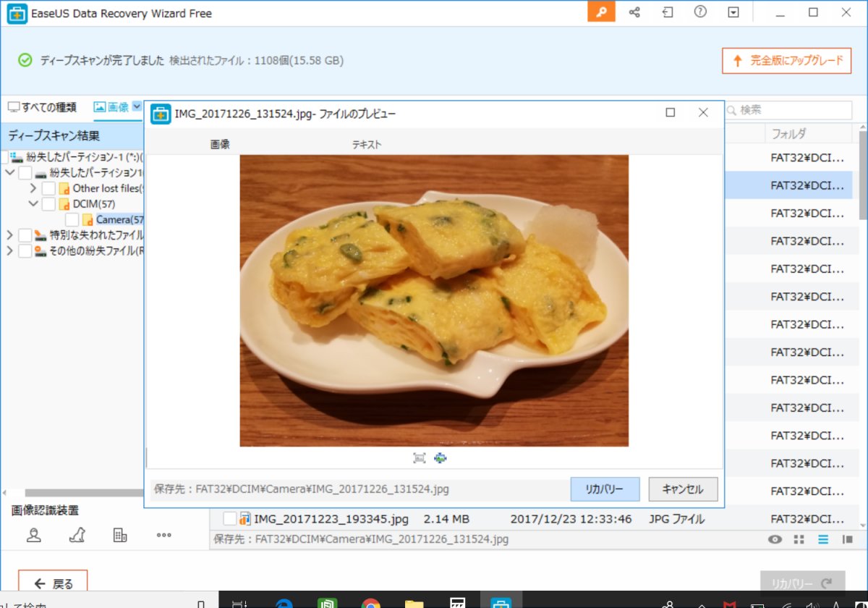Click the import scan status icon
This screenshot has height=608, width=868.
pyautogui.click(x=667, y=12)
